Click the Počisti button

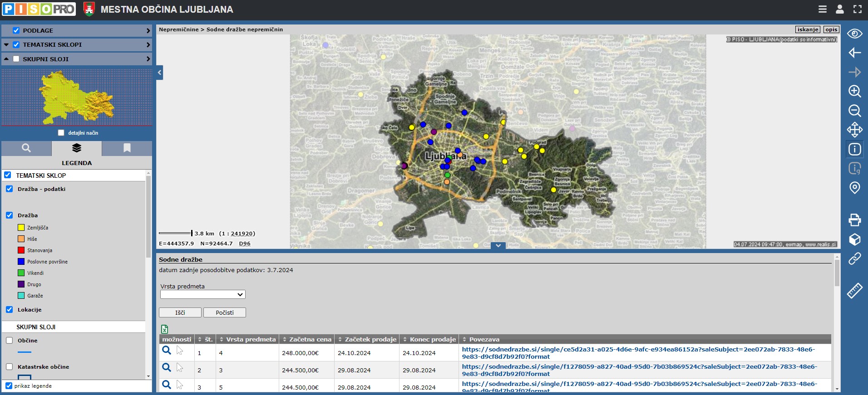[225, 312]
